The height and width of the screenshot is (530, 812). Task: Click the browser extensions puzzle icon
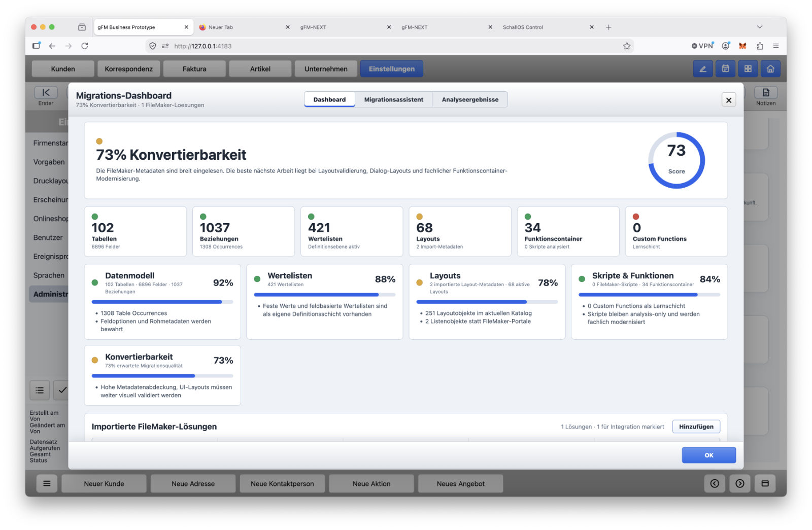[759, 46]
